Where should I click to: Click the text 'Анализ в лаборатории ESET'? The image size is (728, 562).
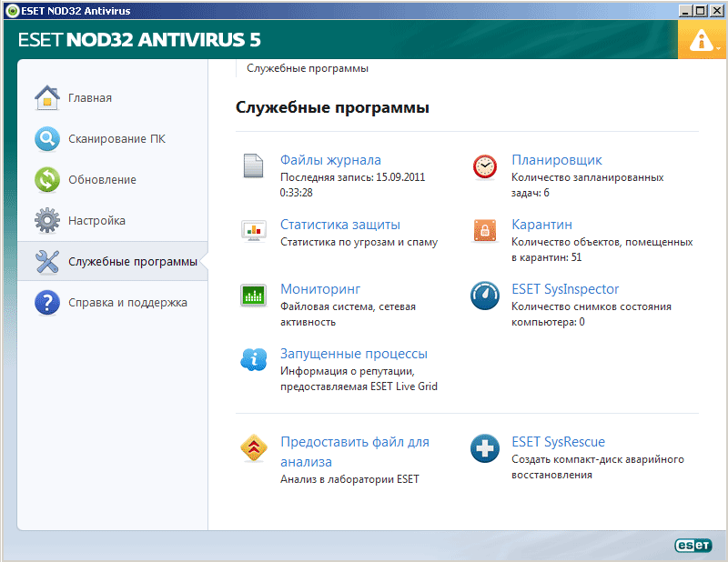click(x=349, y=479)
